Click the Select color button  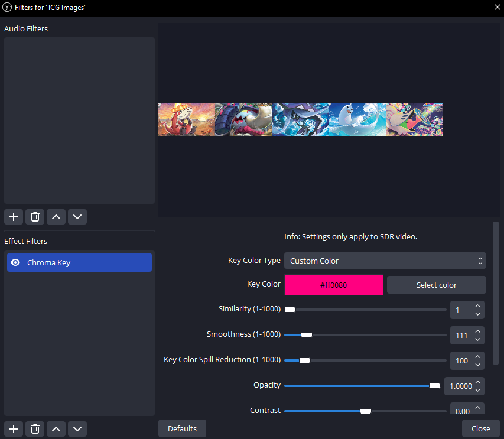point(437,285)
